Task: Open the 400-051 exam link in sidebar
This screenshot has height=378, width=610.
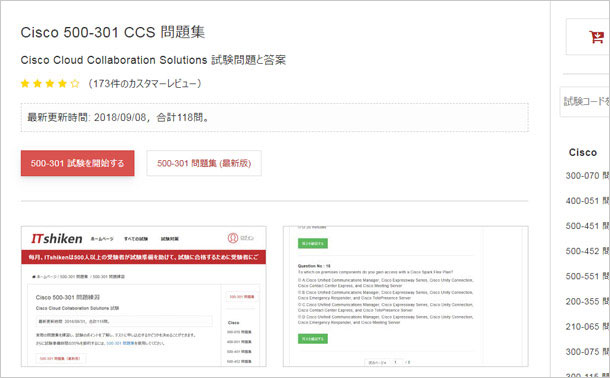Action: (587, 201)
